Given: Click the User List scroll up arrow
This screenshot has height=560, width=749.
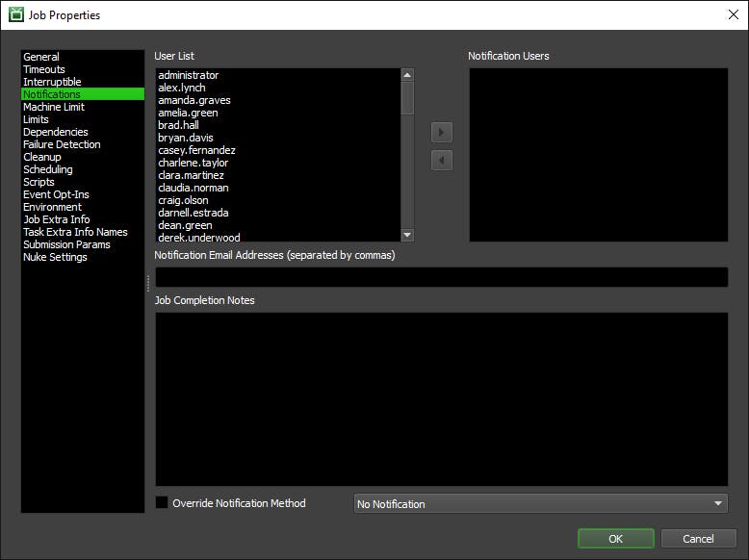Looking at the screenshot, I should point(407,74).
